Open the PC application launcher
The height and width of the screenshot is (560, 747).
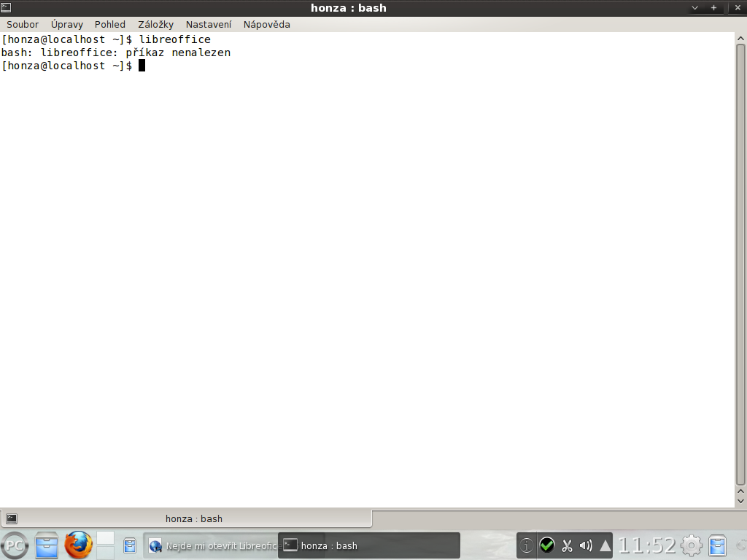pyautogui.click(x=15, y=545)
